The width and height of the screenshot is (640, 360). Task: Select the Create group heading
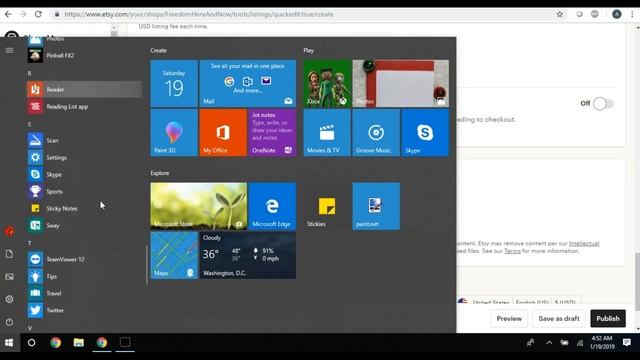[x=158, y=50]
